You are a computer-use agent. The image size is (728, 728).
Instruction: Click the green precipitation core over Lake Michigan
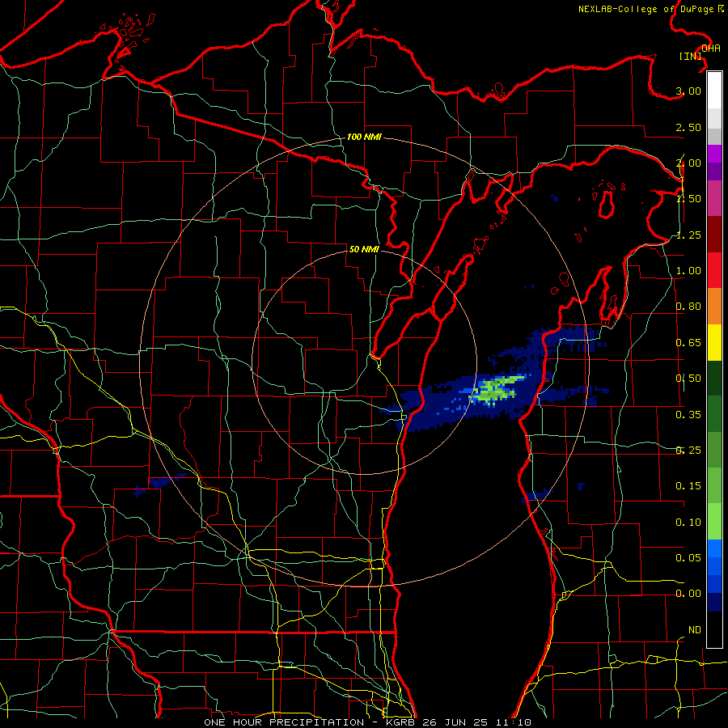click(497, 389)
